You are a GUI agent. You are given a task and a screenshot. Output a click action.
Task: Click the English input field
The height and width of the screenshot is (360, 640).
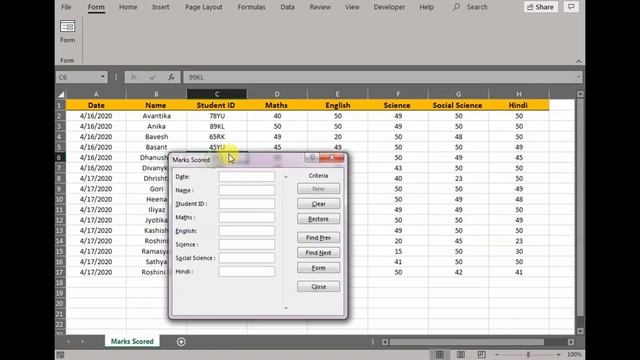(x=247, y=231)
